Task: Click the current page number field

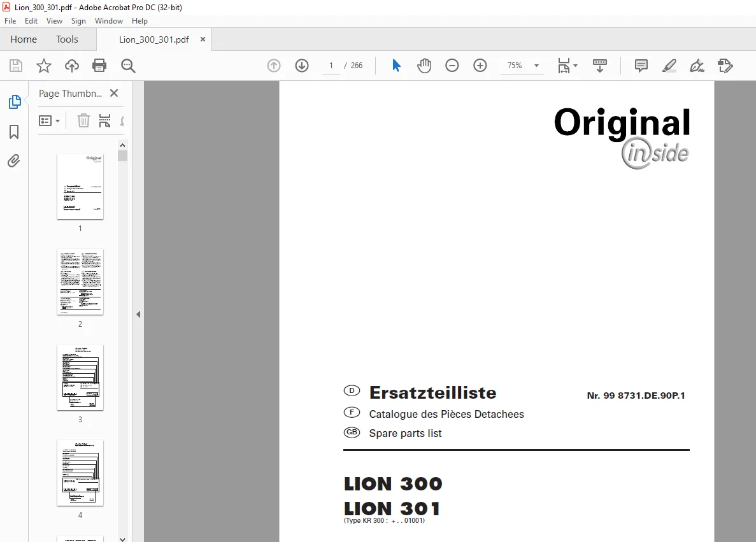Action: pyautogui.click(x=331, y=66)
